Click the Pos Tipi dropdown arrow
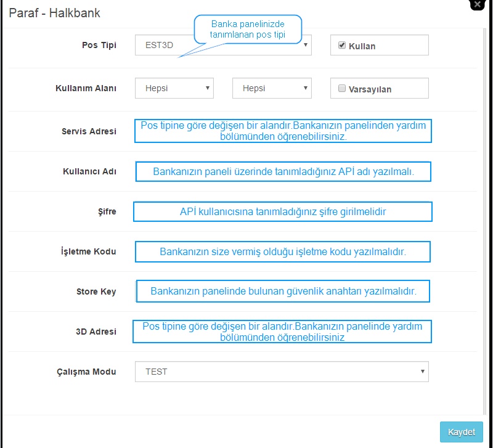The width and height of the screenshot is (493, 448). click(x=305, y=45)
